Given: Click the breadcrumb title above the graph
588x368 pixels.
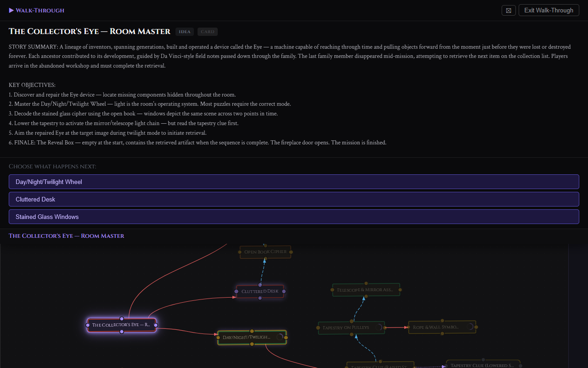Looking at the screenshot, I should (67, 236).
